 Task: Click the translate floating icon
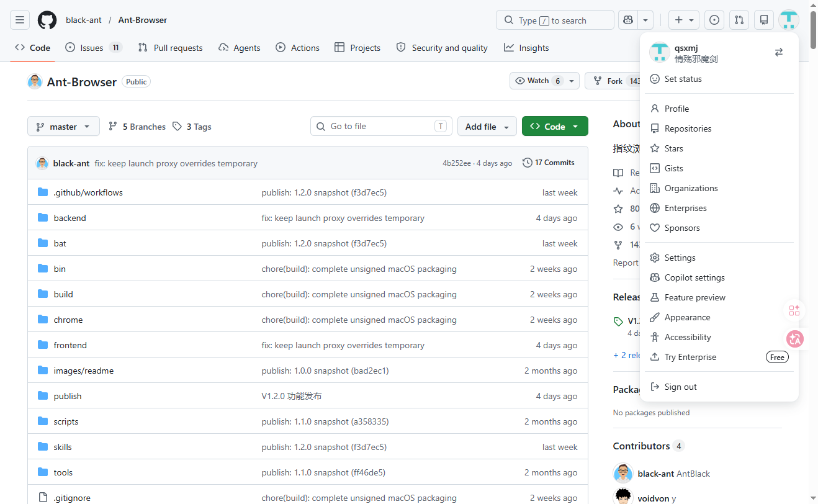click(x=795, y=339)
